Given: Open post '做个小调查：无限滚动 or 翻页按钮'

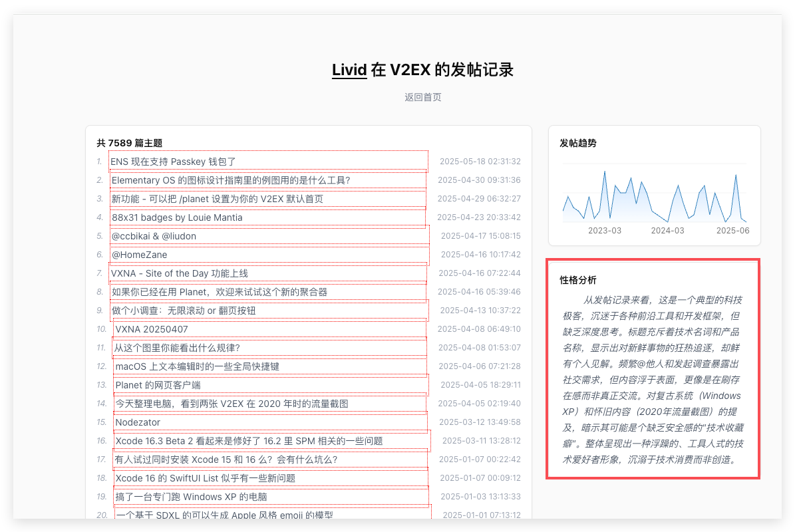Looking at the screenshot, I should coord(184,311).
